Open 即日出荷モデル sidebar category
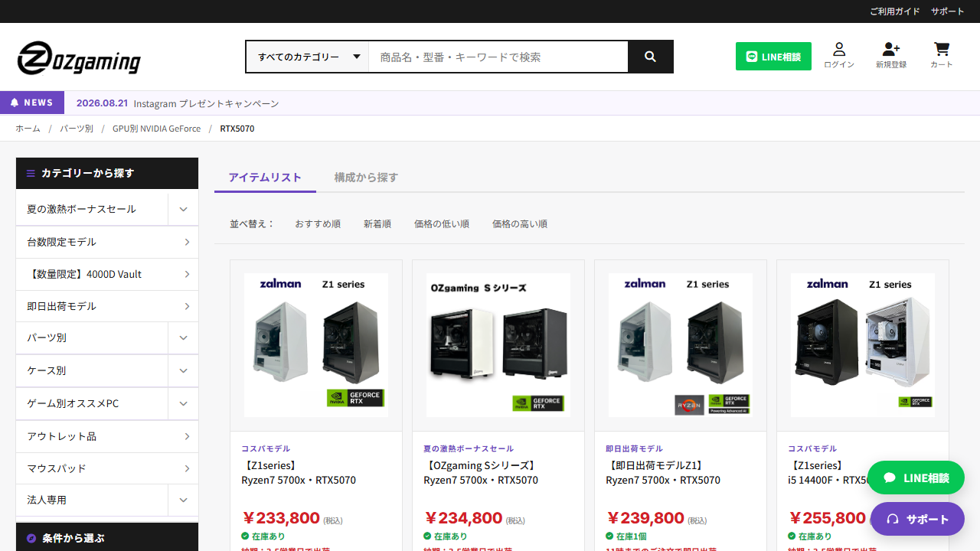 (x=107, y=306)
